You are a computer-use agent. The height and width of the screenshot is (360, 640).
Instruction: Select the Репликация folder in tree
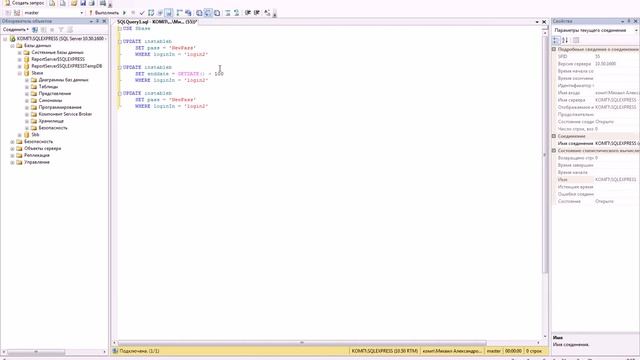tap(37, 156)
